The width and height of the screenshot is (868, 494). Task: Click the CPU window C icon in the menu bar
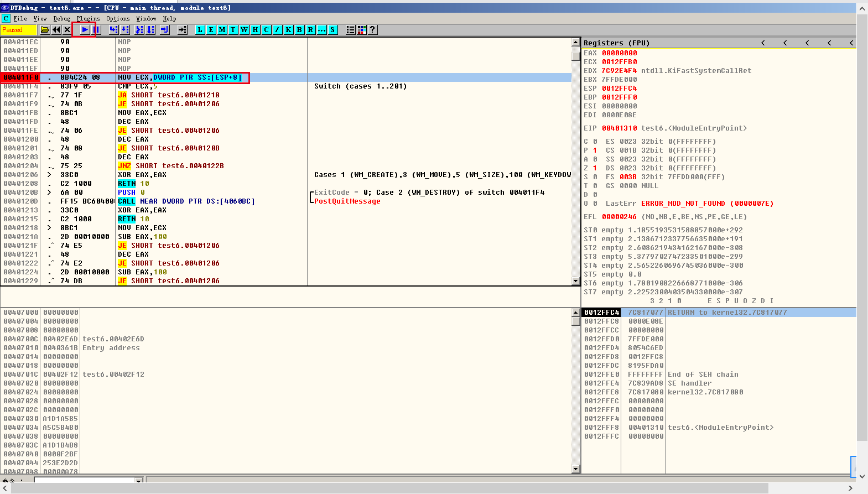point(6,18)
